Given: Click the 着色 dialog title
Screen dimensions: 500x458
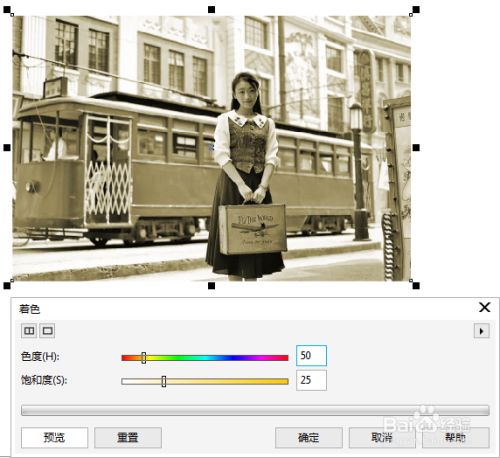Looking at the screenshot, I should (29, 309).
